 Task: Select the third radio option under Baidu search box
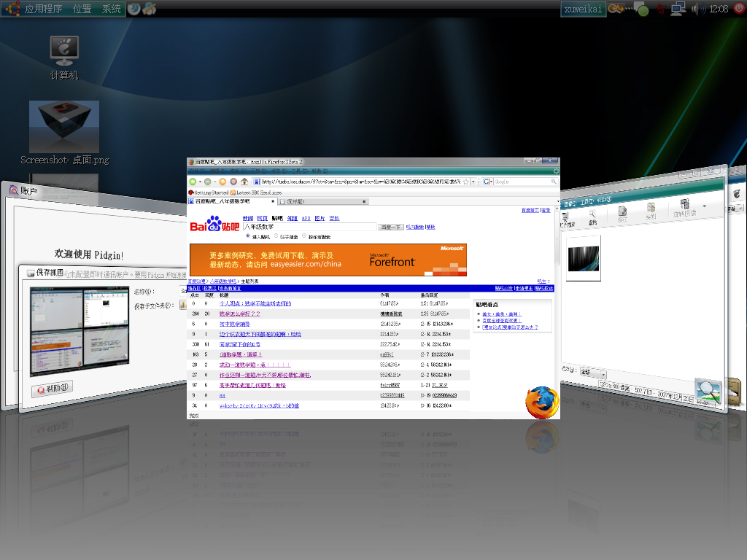[304, 236]
